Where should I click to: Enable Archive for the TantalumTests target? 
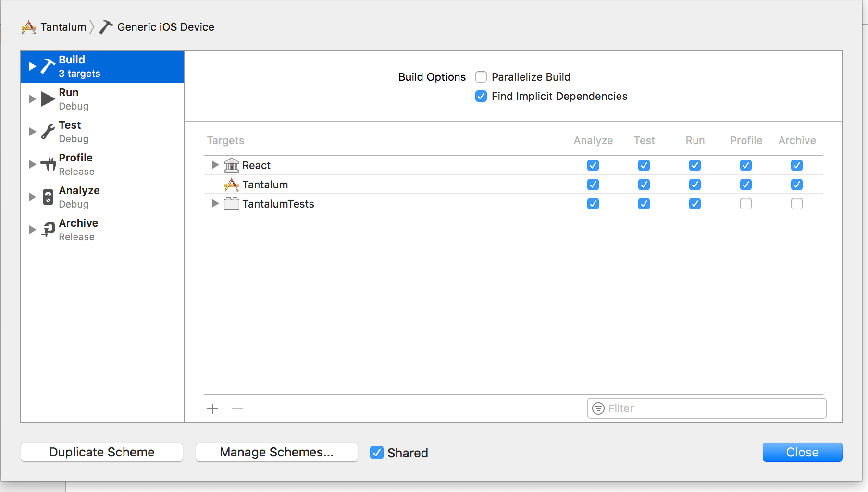(797, 204)
